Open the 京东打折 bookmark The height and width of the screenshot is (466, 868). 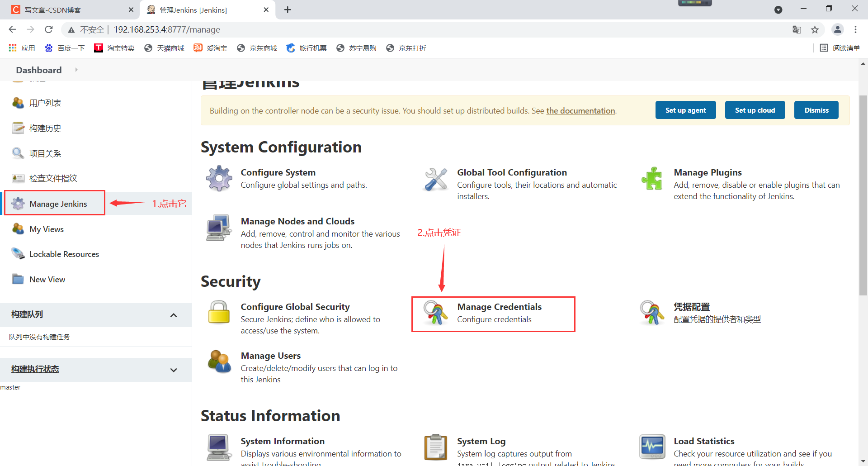coord(406,48)
